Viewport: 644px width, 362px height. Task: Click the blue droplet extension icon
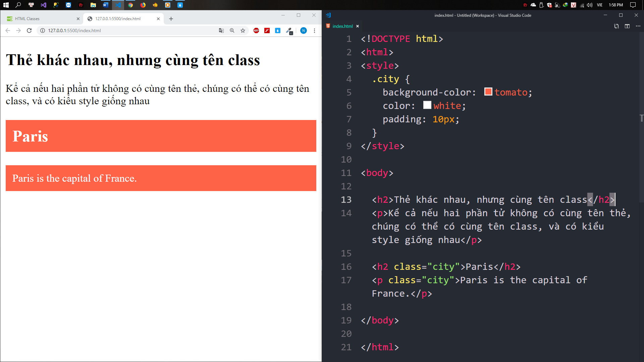278,31
